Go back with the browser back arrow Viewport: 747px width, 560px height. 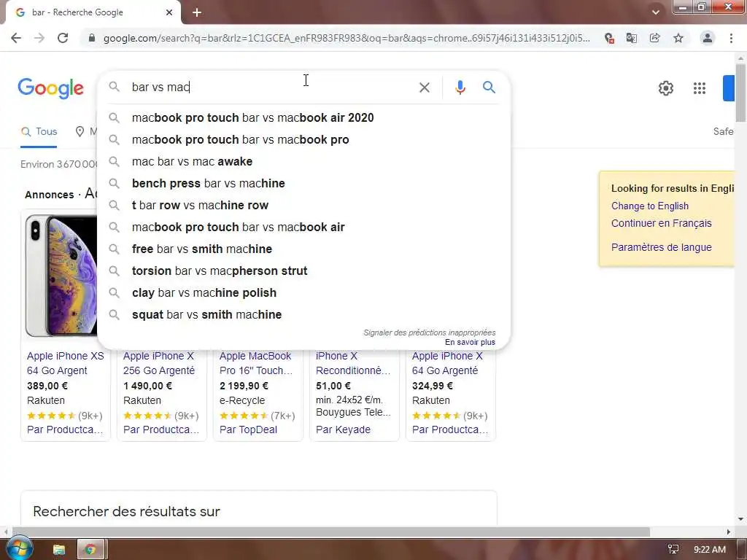pyautogui.click(x=16, y=38)
